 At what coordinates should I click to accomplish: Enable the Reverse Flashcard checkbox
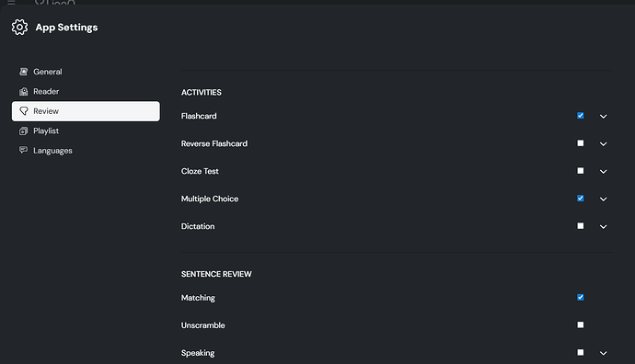(x=581, y=143)
